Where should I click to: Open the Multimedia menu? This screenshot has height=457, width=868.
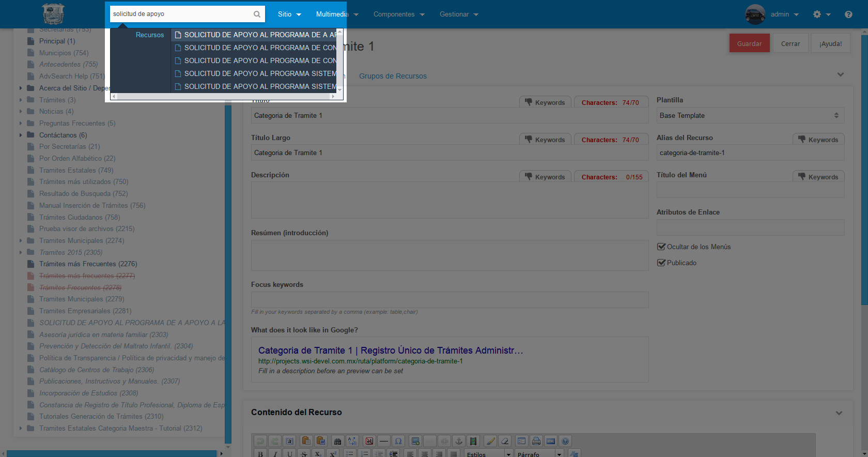(337, 14)
